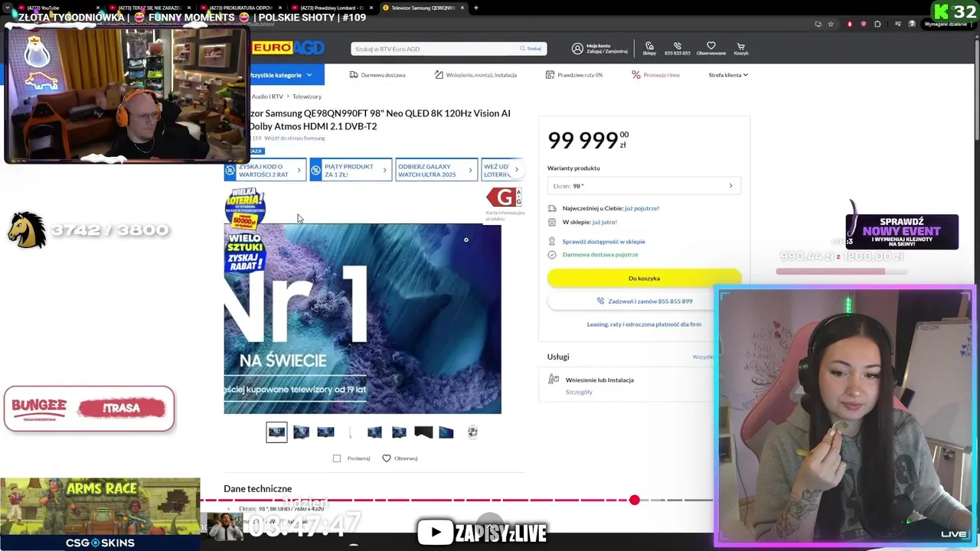Open Wejdź do sklepu Samsung link

click(x=295, y=139)
